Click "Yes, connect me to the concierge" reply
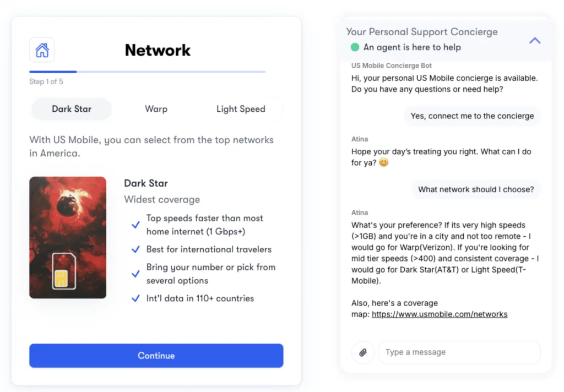Viewport: 564px width, 392px height. coord(472,116)
